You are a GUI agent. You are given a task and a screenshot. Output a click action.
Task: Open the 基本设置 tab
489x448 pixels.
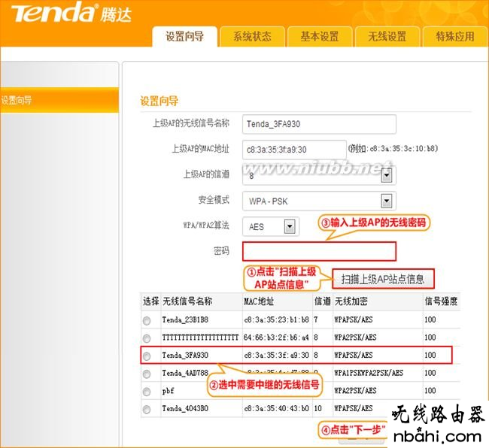point(320,37)
